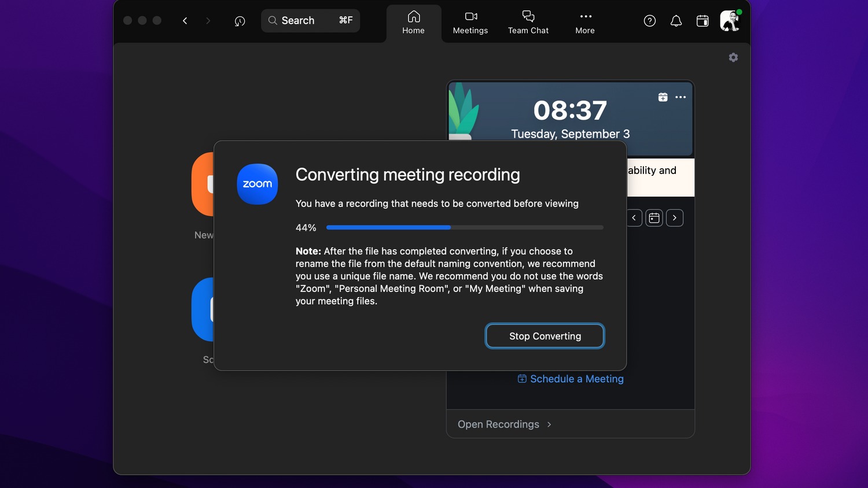The height and width of the screenshot is (488, 868).
Task: Click the blue Zoom logo in dialog
Action: (x=258, y=184)
